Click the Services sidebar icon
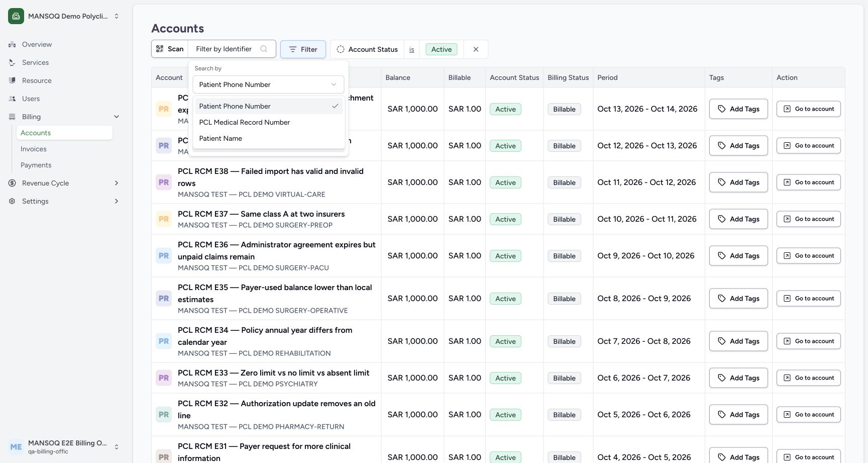 click(x=12, y=62)
